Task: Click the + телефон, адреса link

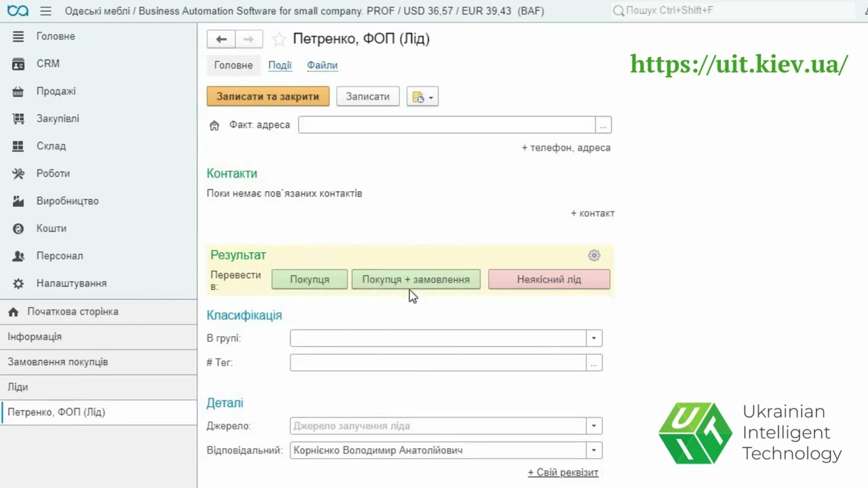Action: tap(566, 148)
